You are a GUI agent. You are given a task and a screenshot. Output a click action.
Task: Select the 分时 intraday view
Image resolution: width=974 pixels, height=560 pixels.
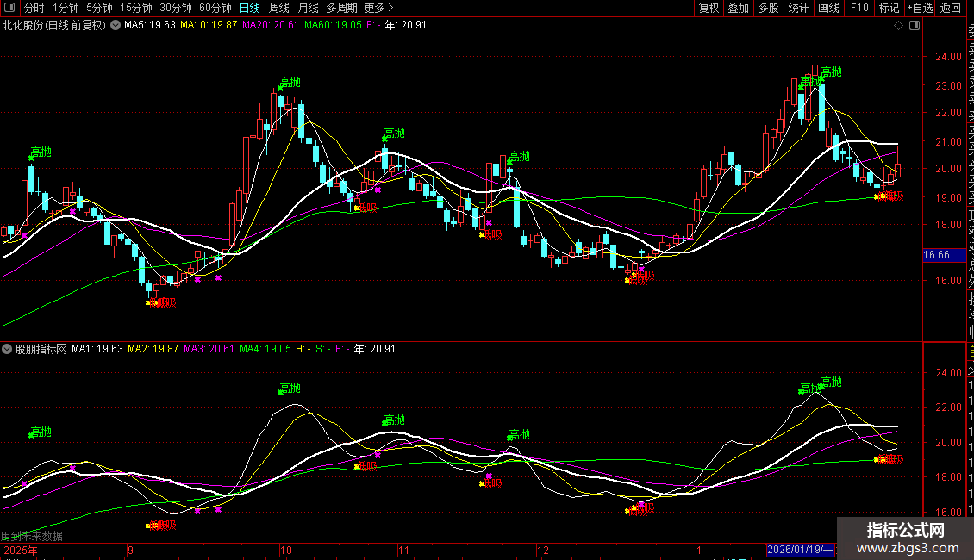pyautogui.click(x=34, y=8)
